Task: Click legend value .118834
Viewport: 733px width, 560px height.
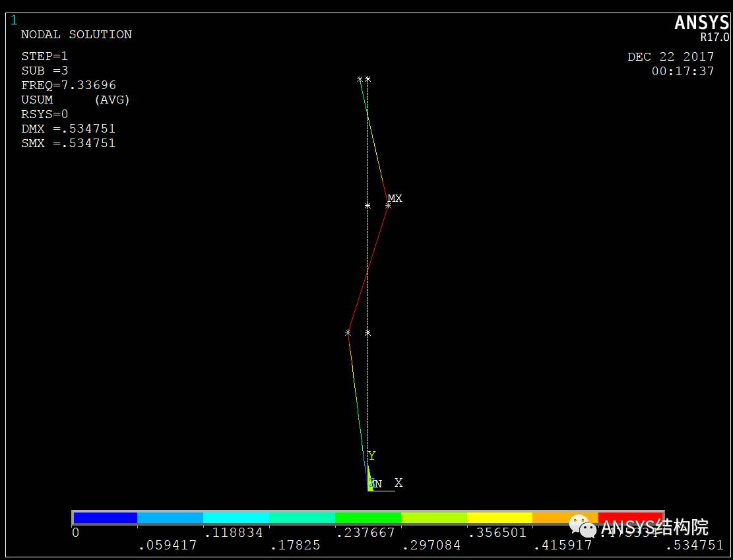Action: pos(234,532)
